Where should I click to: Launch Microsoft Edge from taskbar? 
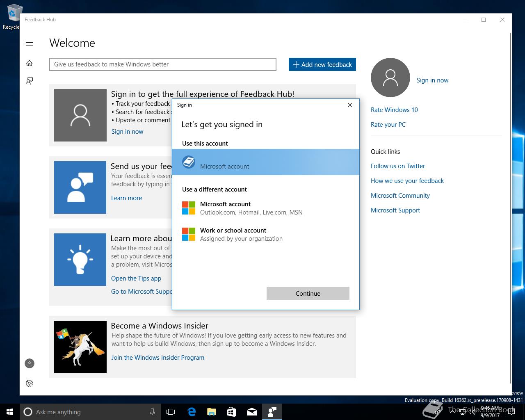point(192,412)
